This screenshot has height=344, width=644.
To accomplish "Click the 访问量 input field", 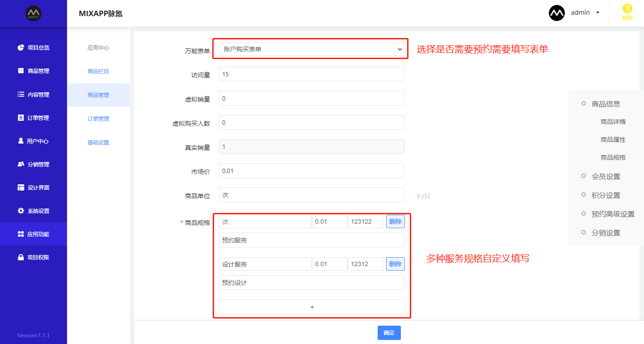I will pos(311,74).
